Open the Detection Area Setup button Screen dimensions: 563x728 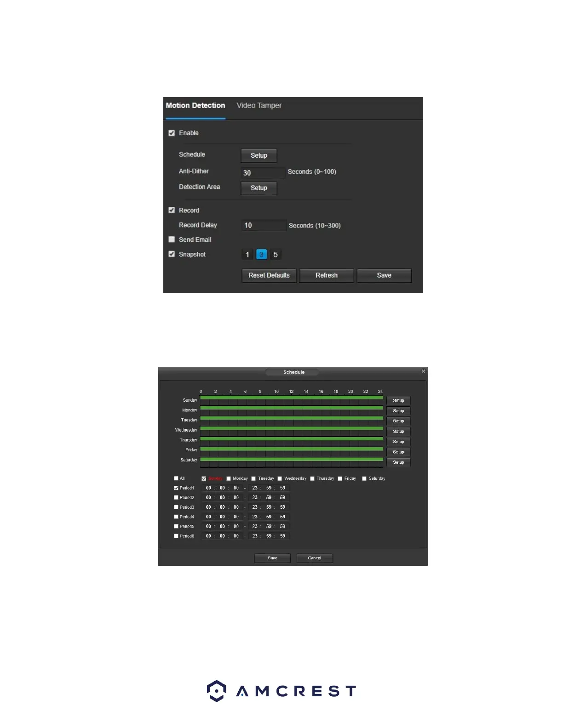coord(259,188)
